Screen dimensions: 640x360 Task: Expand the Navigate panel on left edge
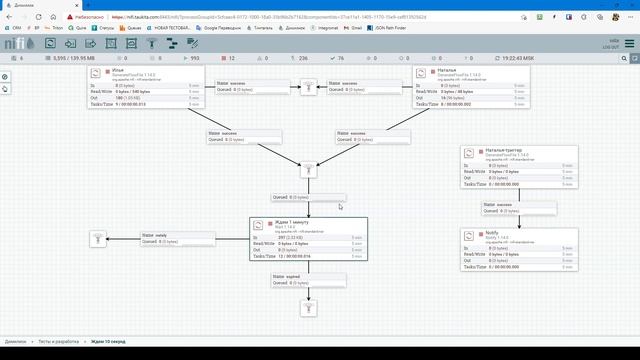click(x=5, y=77)
